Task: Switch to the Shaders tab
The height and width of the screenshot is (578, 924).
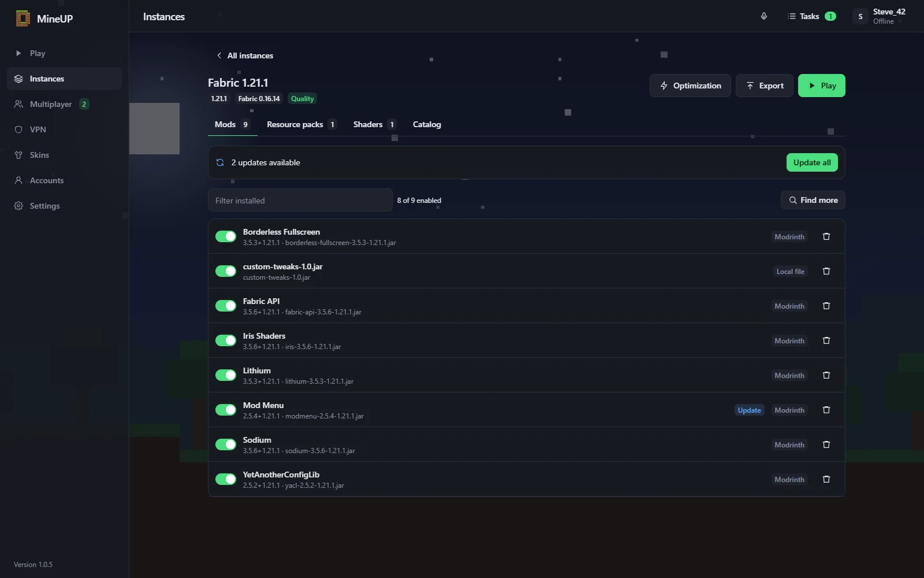Action: [x=375, y=124]
